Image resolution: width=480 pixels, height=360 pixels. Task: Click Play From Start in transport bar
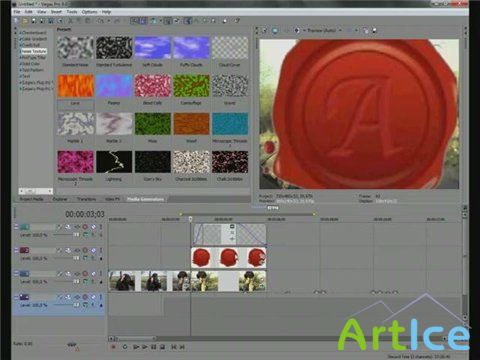tap(136, 347)
